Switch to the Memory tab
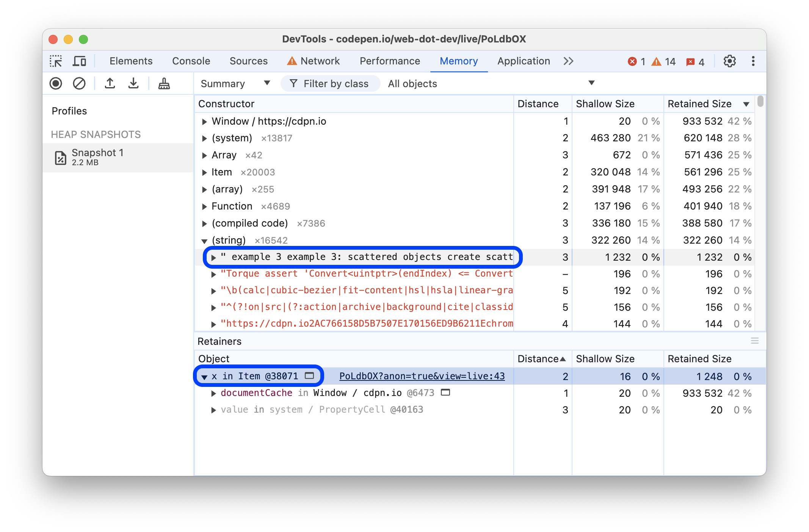Viewport: 809px width, 532px height. click(459, 61)
